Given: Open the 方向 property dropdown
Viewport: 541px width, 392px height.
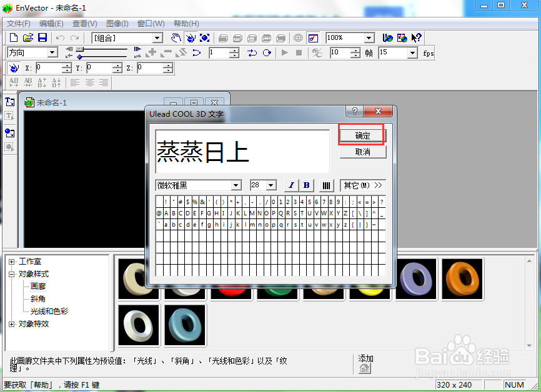Looking at the screenshot, I should pos(52,52).
